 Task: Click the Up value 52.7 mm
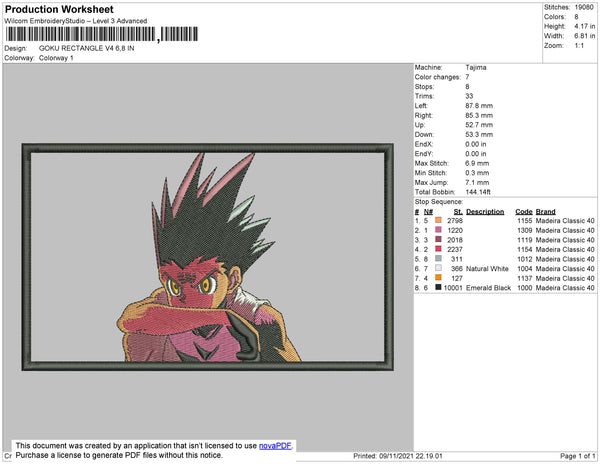pos(479,125)
